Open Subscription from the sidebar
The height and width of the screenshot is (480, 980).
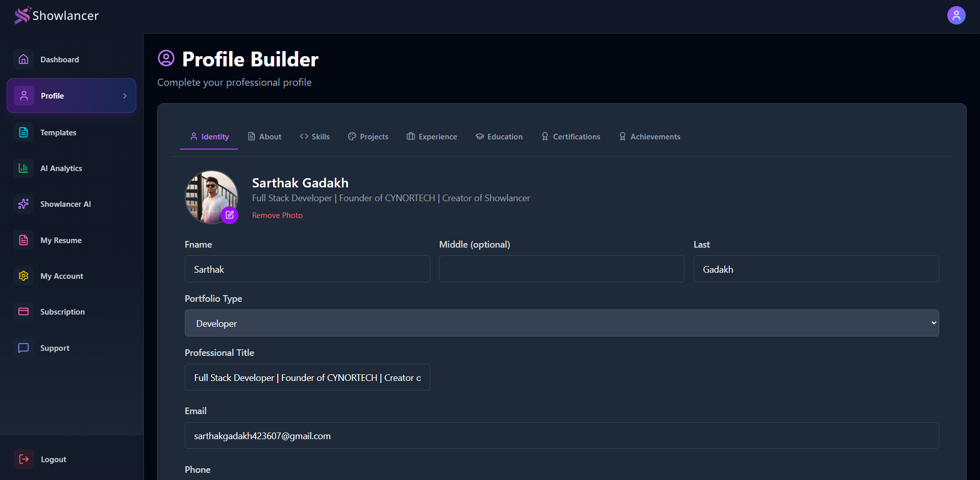71,311
